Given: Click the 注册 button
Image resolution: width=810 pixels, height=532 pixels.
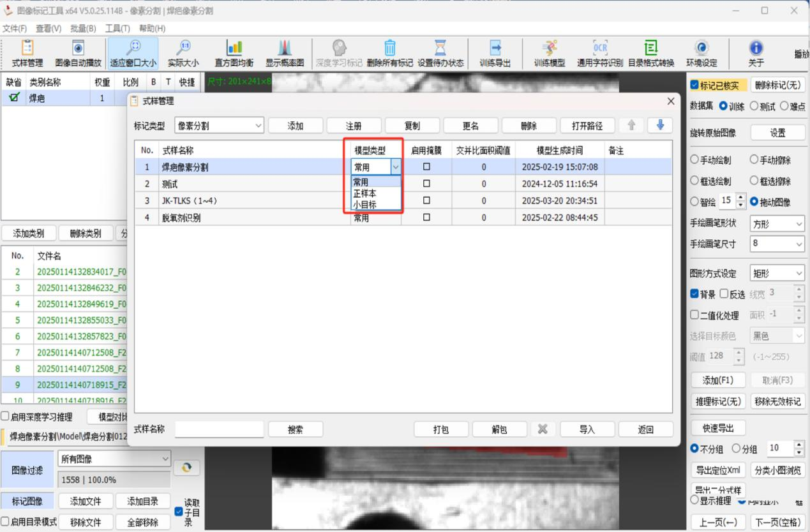Looking at the screenshot, I should 354,126.
